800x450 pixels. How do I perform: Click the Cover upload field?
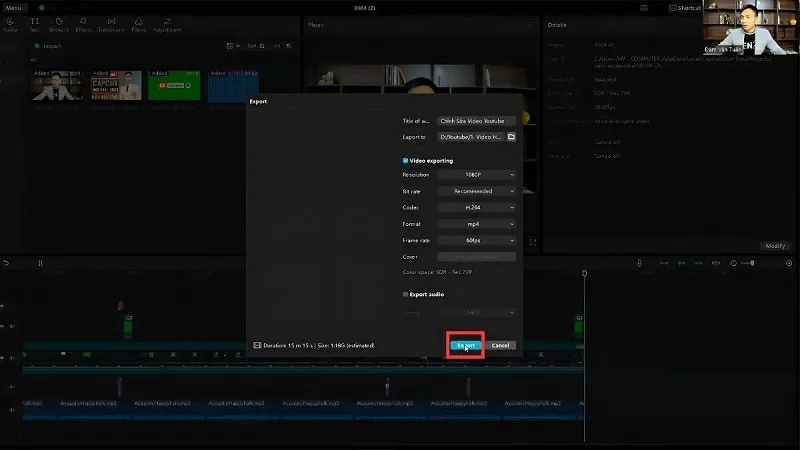click(x=477, y=257)
